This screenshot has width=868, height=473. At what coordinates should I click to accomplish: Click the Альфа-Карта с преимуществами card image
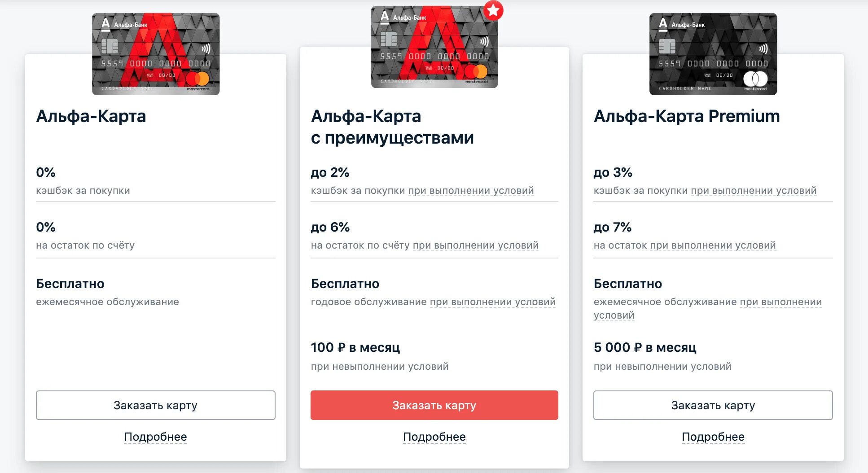(434, 47)
